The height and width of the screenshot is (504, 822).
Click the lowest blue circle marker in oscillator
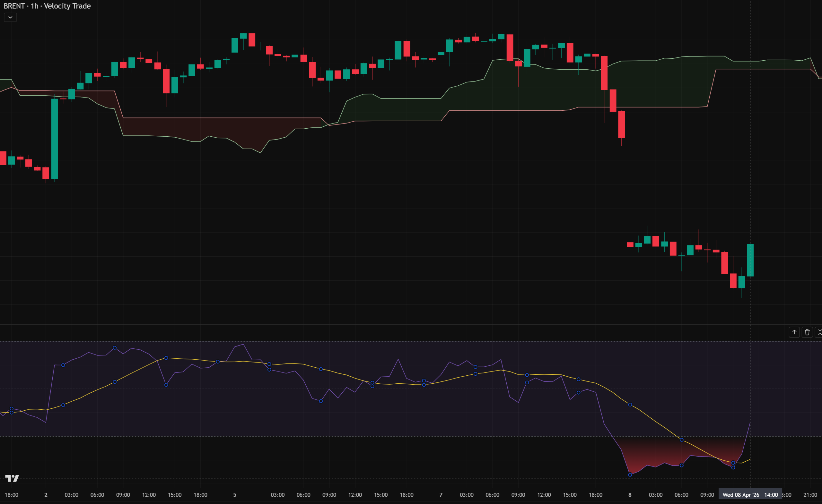pyautogui.click(x=630, y=475)
